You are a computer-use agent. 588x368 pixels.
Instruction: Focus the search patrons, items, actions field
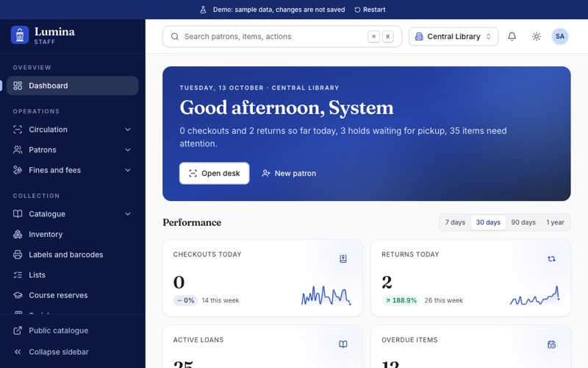pyautogui.click(x=282, y=36)
